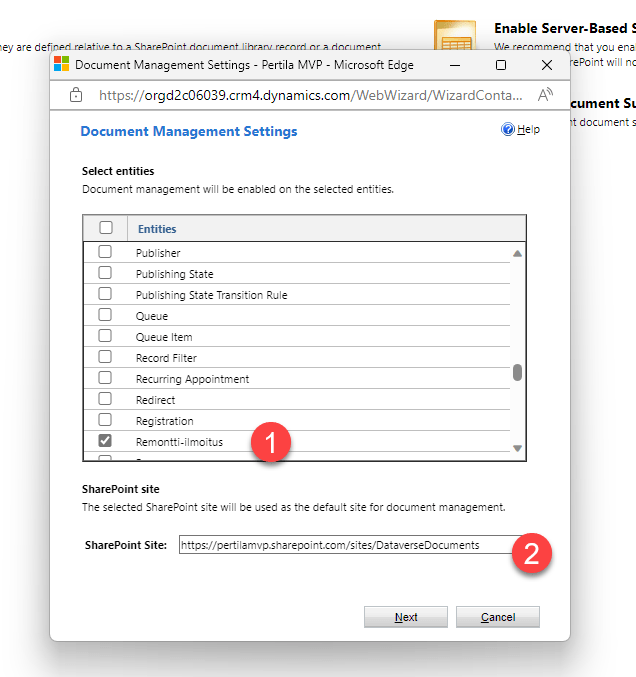The height and width of the screenshot is (677, 636).
Task: Click the Entities column header
Action: point(157,229)
